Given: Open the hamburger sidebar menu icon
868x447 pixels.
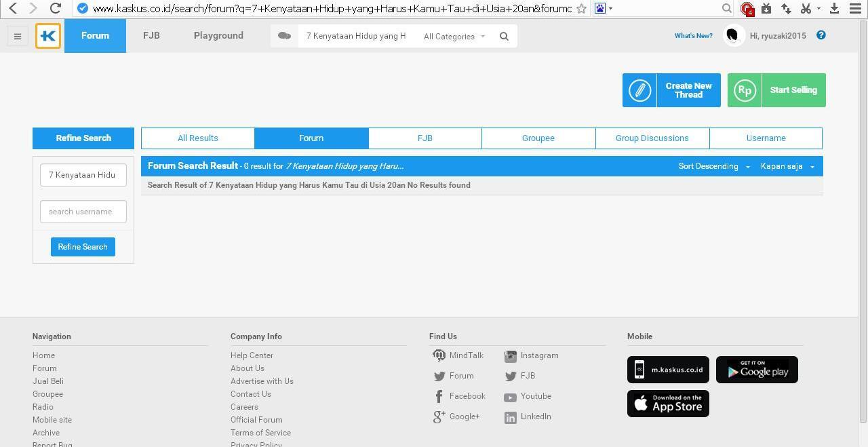Looking at the screenshot, I should click(x=18, y=37).
